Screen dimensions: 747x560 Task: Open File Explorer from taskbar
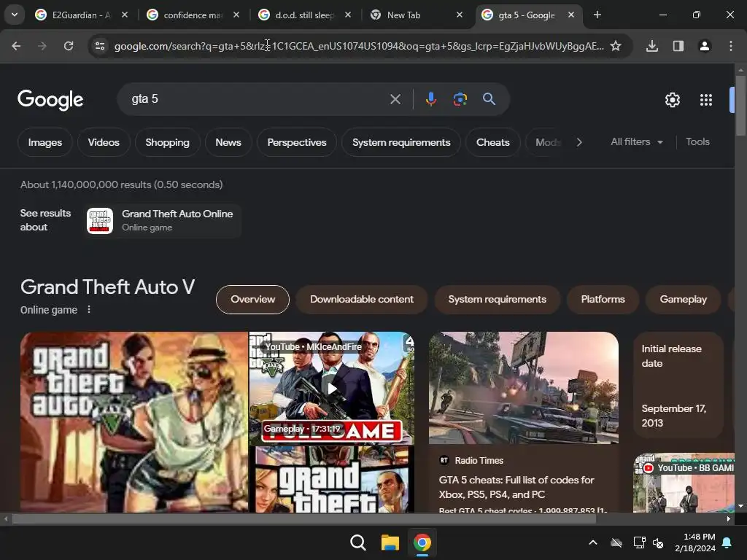tap(390, 542)
